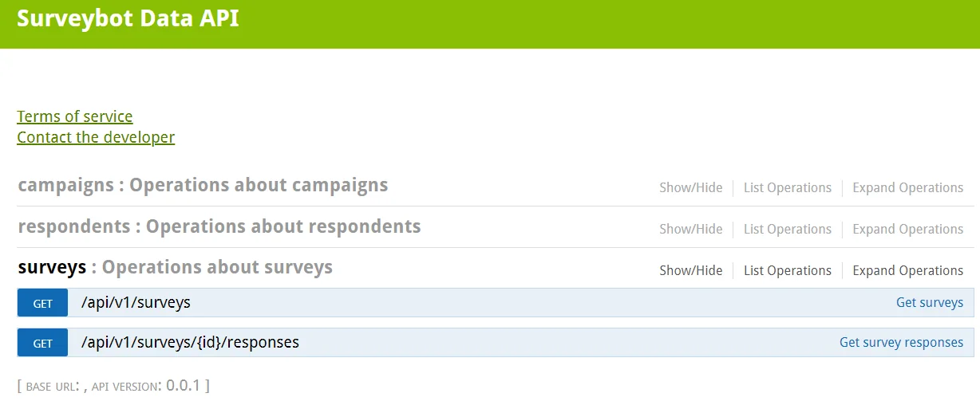This screenshot has height=405, width=980.
Task: Toggle Show/Hide for respondents operations
Action: [690, 230]
